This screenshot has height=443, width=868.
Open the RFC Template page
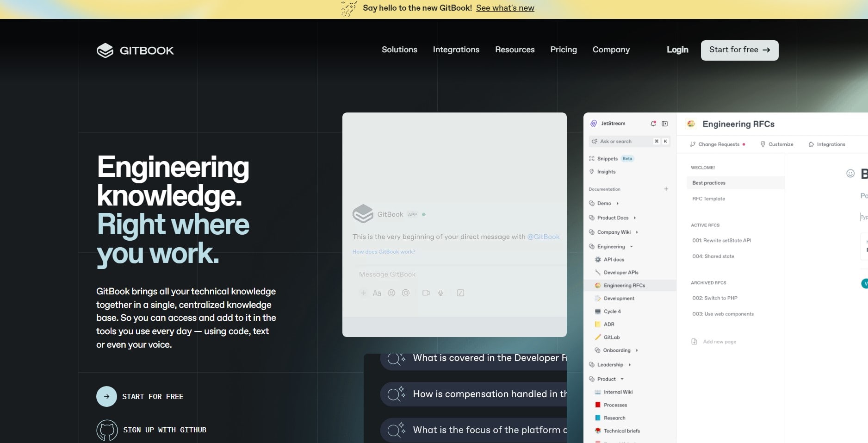pos(708,199)
